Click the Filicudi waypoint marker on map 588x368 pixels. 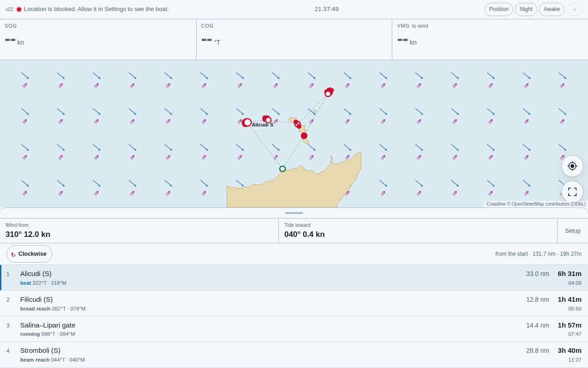pos(267,119)
